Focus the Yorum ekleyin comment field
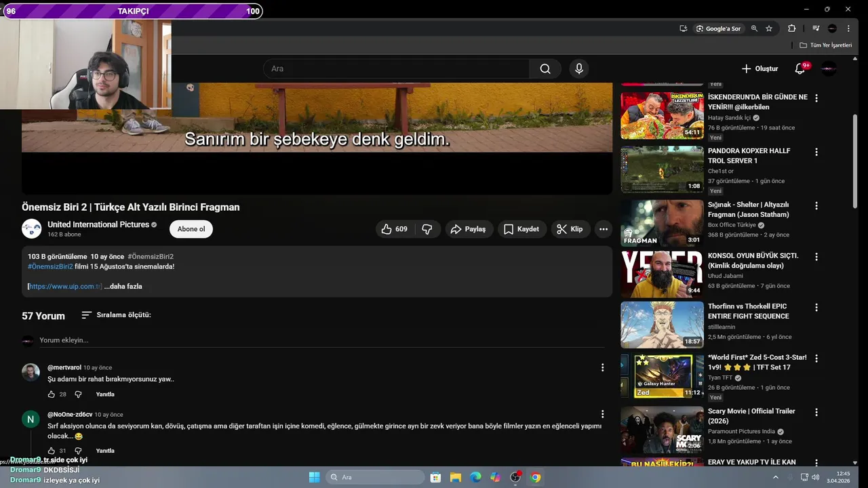868x488 pixels. [x=321, y=340]
